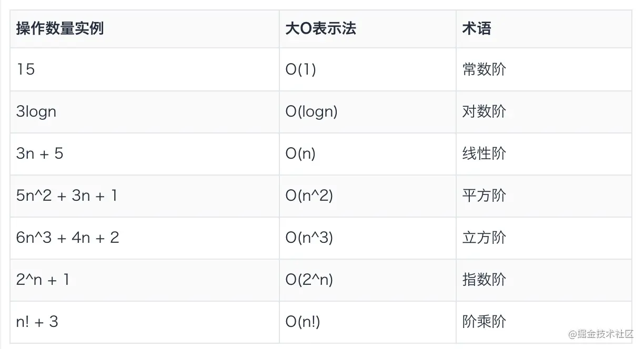Image resolution: width=644 pixels, height=349 pixels.
Task: Click the 立方阶 term cell
Action: tap(544, 238)
